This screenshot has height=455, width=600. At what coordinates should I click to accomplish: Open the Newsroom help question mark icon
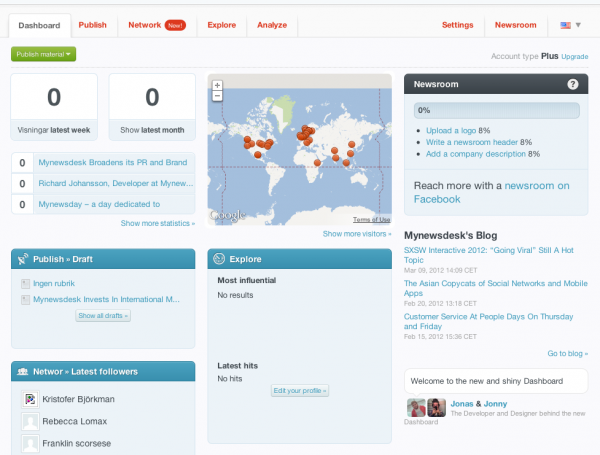572,84
